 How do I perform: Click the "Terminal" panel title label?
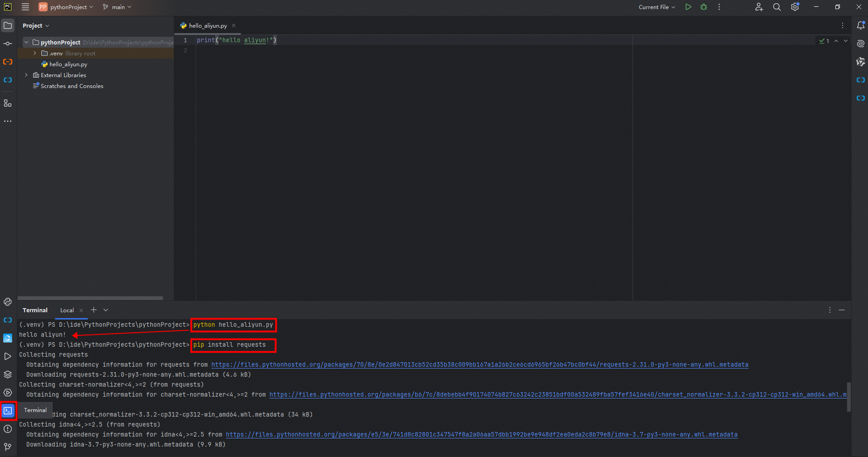(x=35, y=310)
